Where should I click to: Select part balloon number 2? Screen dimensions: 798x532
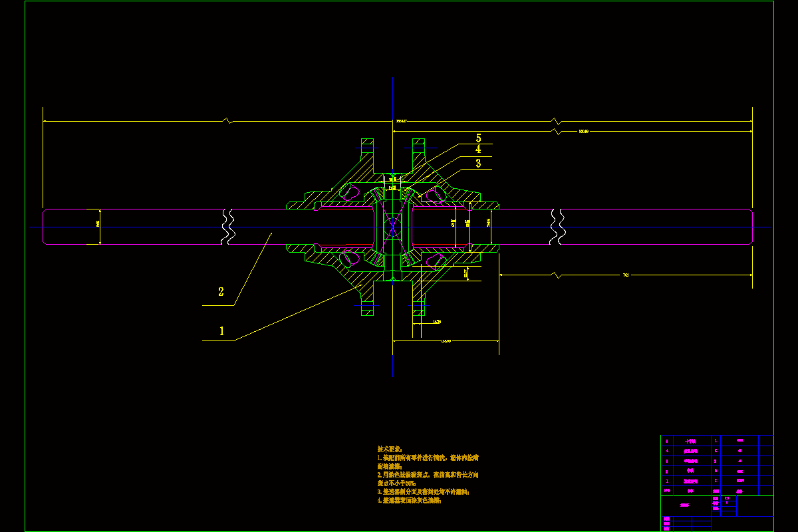pyautogui.click(x=221, y=291)
